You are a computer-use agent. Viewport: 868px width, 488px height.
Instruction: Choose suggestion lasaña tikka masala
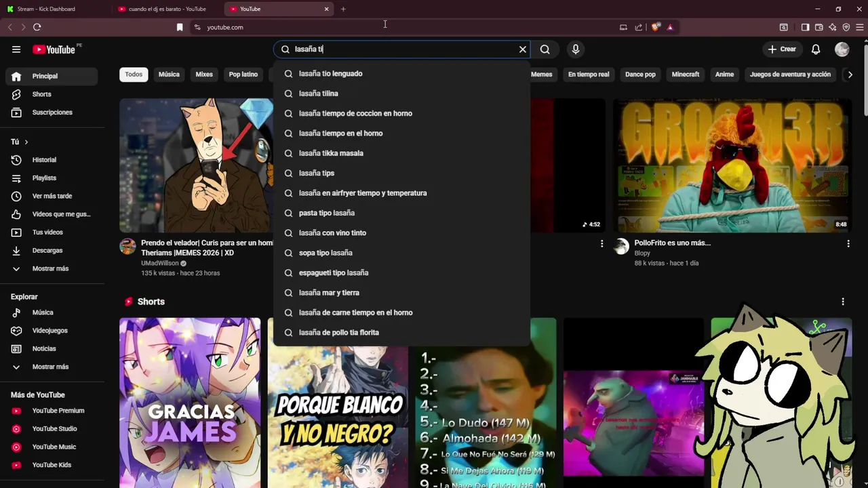coord(401,153)
